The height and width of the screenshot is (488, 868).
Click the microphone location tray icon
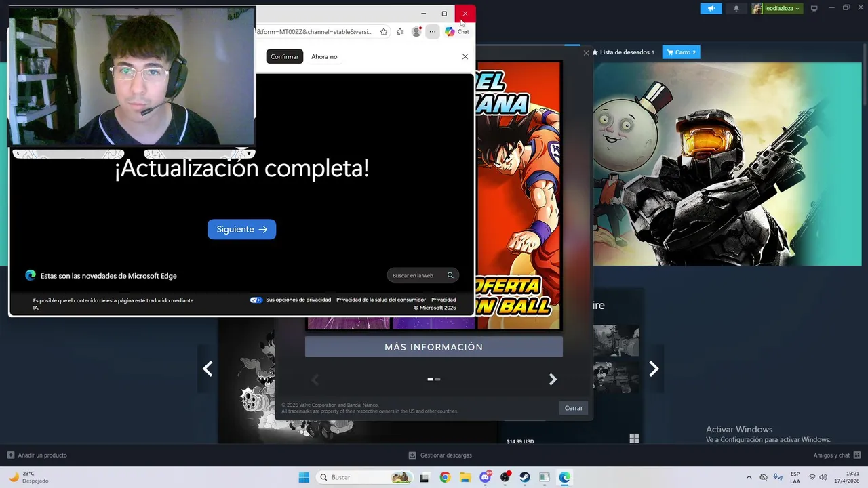[x=778, y=477]
